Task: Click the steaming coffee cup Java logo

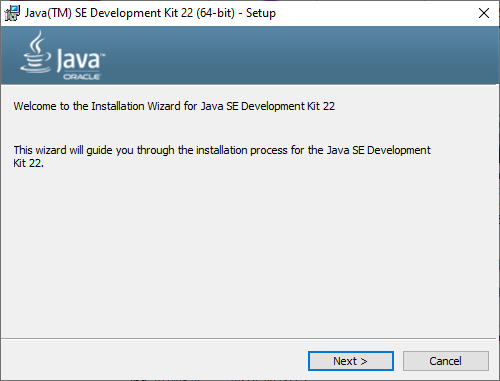Action: tap(36, 52)
